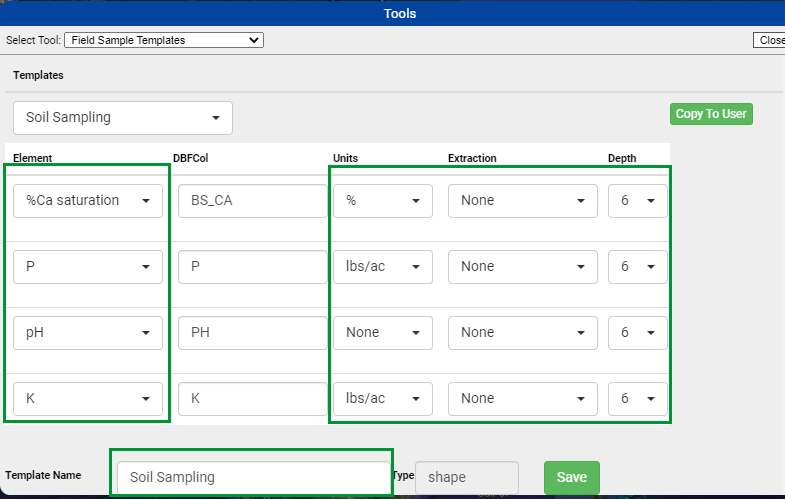Open Extraction dropdown in pH row
The width and height of the screenshot is (785, 500).
point(523,333)
